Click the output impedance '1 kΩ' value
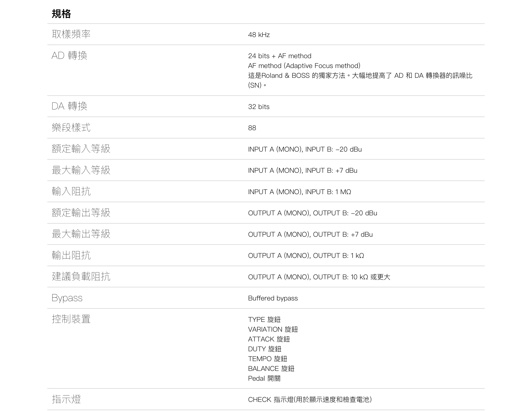The width and height of the screenshot is (532, 411). (x=357, y=256)
